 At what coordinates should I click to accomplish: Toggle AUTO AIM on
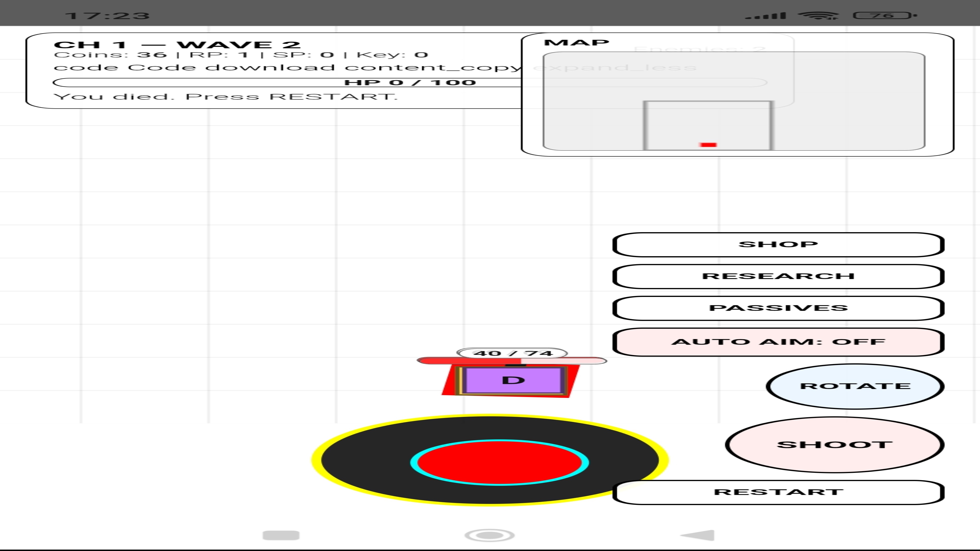[x=778, y=342]
